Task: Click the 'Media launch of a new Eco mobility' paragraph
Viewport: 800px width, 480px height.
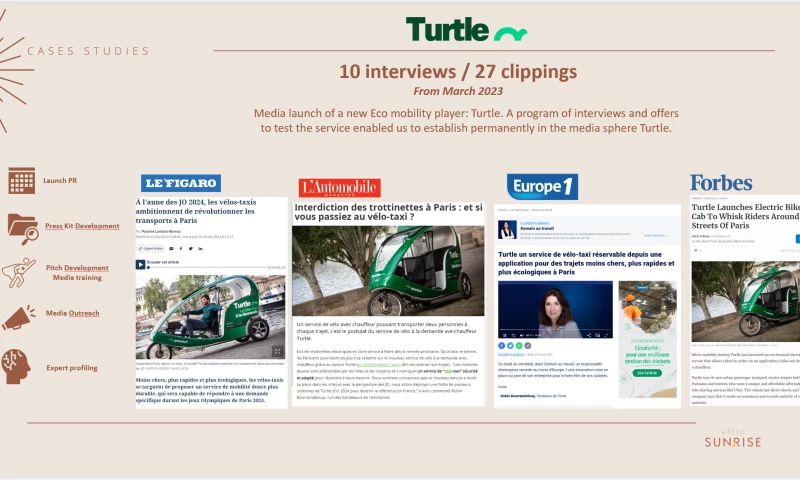Action: tap(466, 120)
